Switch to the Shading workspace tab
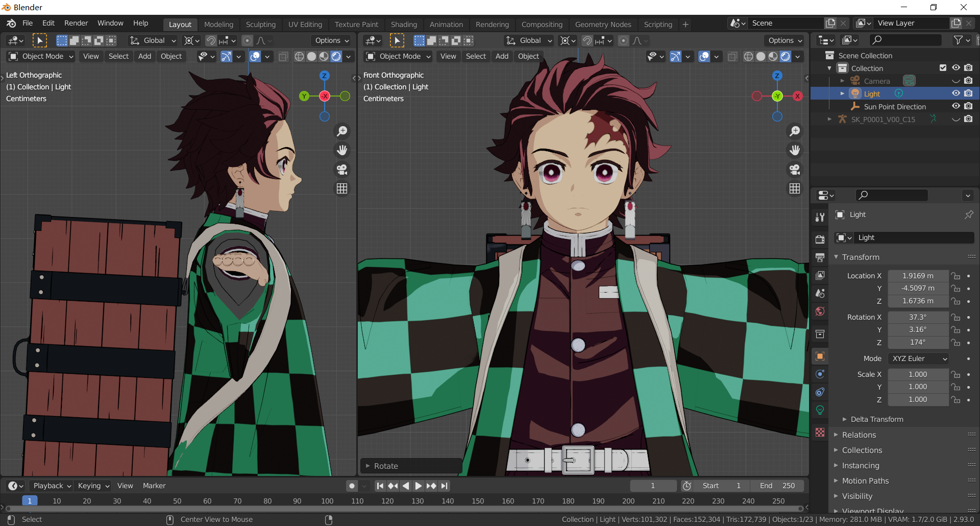 404,24
